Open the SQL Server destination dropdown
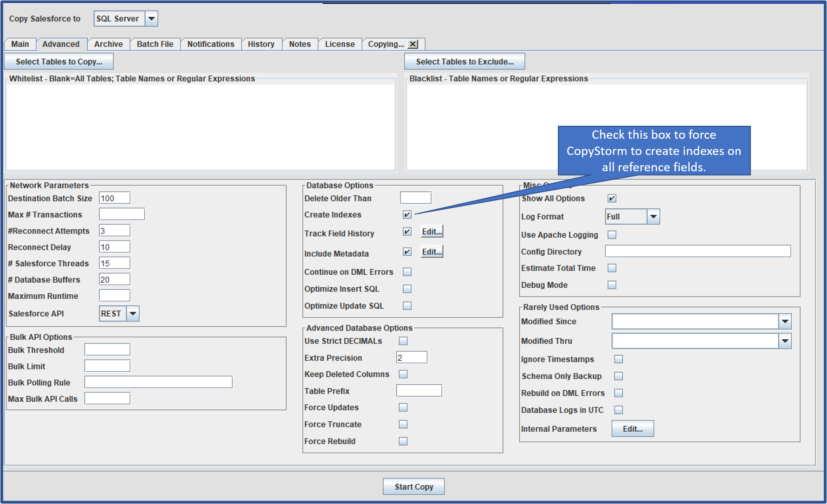The image size is (827, 504). pyautogui.click(x=152, y=19)
